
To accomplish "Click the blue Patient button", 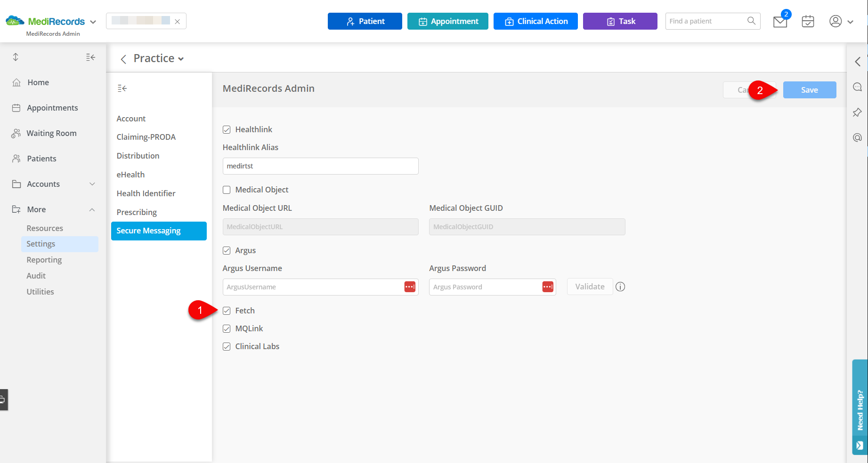I will click(365, 21).
